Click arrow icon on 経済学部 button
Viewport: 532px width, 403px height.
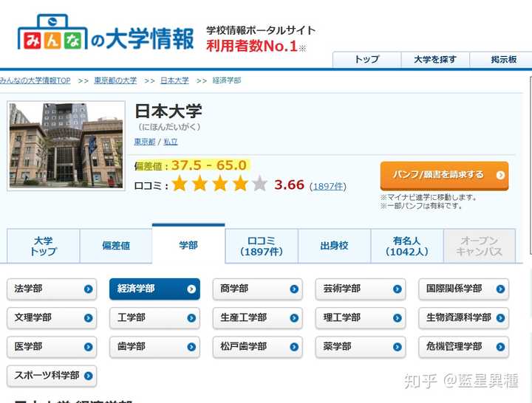[x=191, y=289]
